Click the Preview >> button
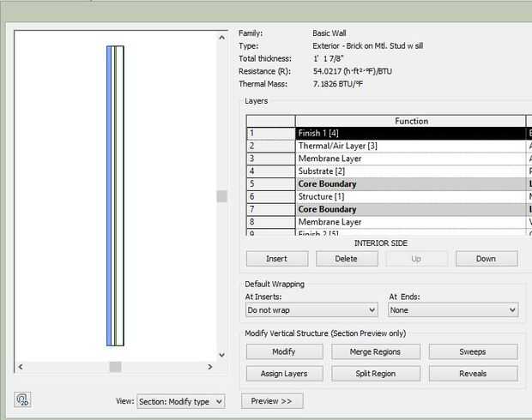This screenshot has height=420, width=532. tap(272, 401)
